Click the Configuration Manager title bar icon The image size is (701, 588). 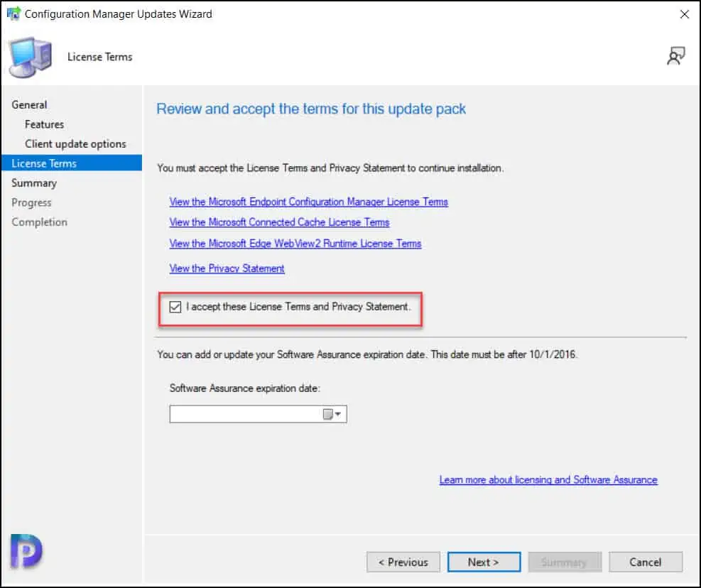13,13
